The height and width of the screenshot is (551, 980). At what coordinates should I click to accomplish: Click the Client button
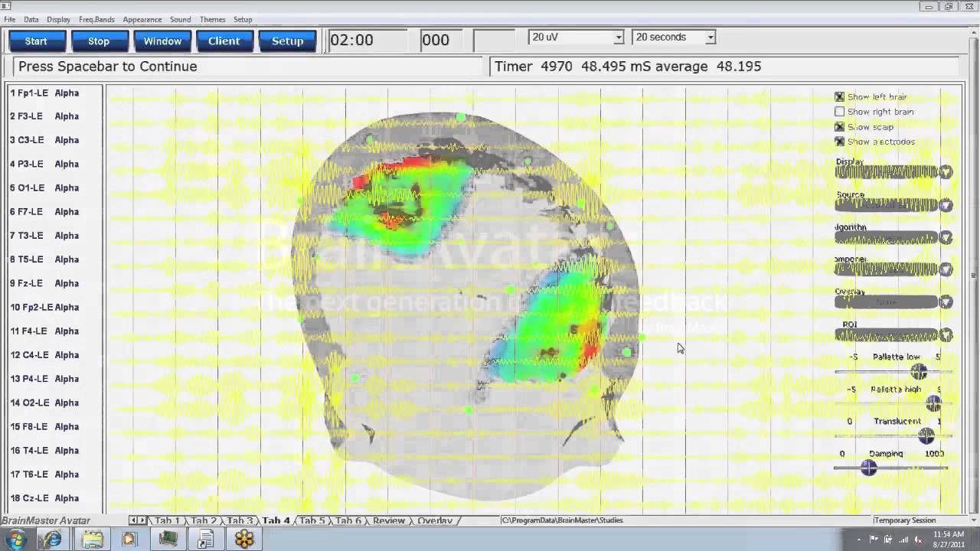224,41
